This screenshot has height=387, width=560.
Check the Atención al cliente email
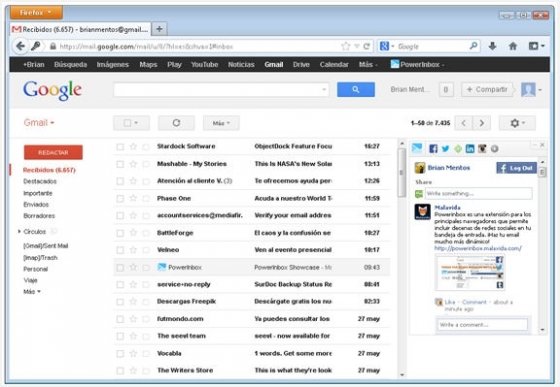(120, 181)
